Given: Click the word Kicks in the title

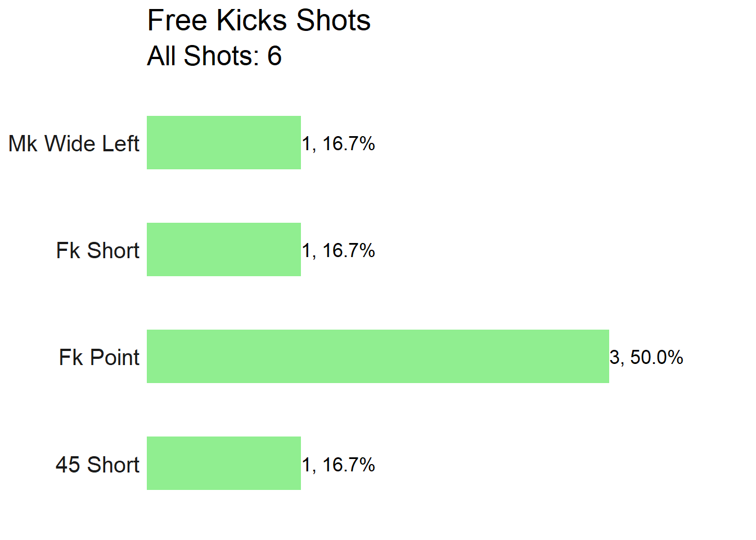Looking at the screenshot, I should click(252, 21).
